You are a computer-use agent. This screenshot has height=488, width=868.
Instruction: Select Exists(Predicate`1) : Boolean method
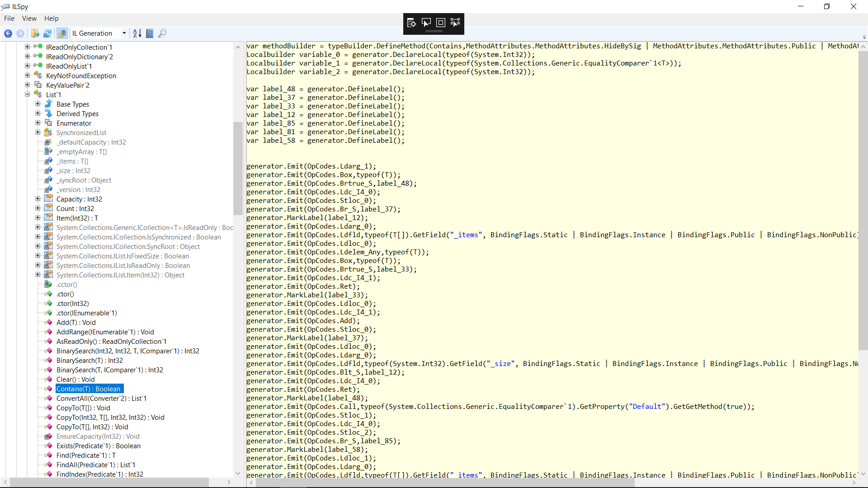(99, 446)
